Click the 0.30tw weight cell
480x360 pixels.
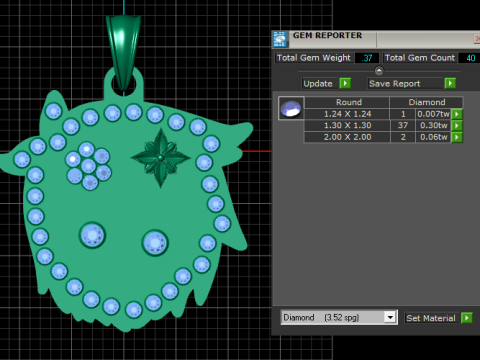pos(433,126)
